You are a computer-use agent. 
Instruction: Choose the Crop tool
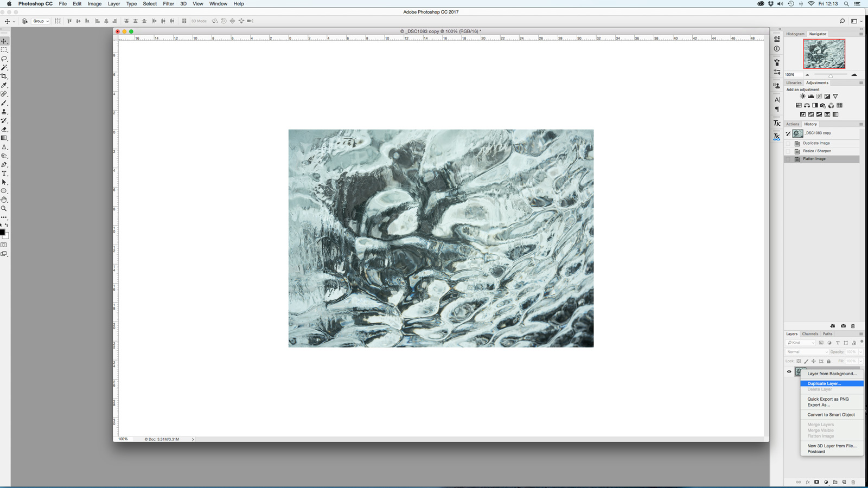point(4,76)
